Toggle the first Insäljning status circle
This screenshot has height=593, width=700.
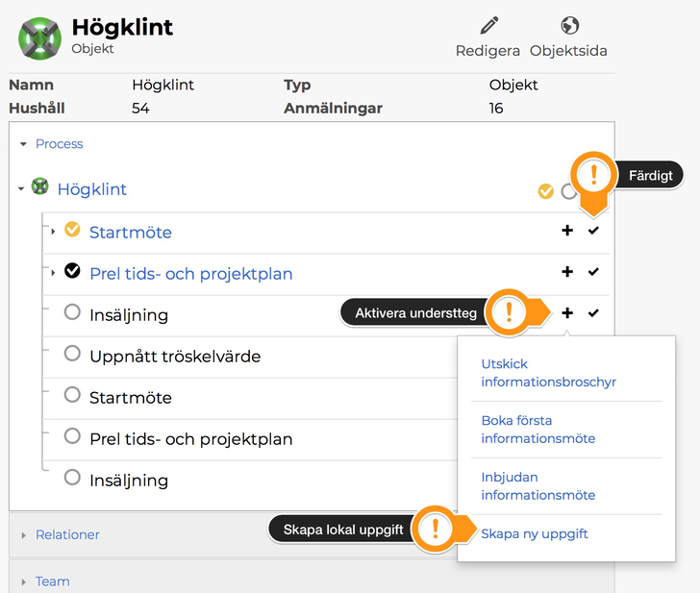coord(72,312)
